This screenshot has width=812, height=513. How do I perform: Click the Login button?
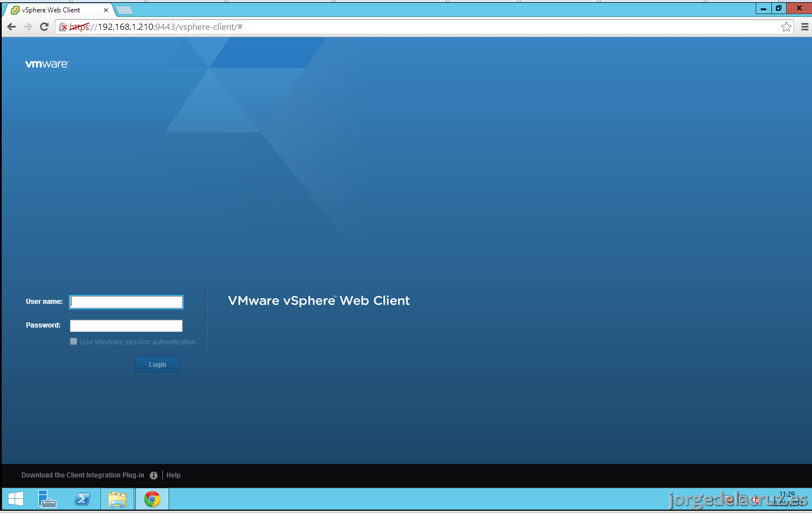157,365
